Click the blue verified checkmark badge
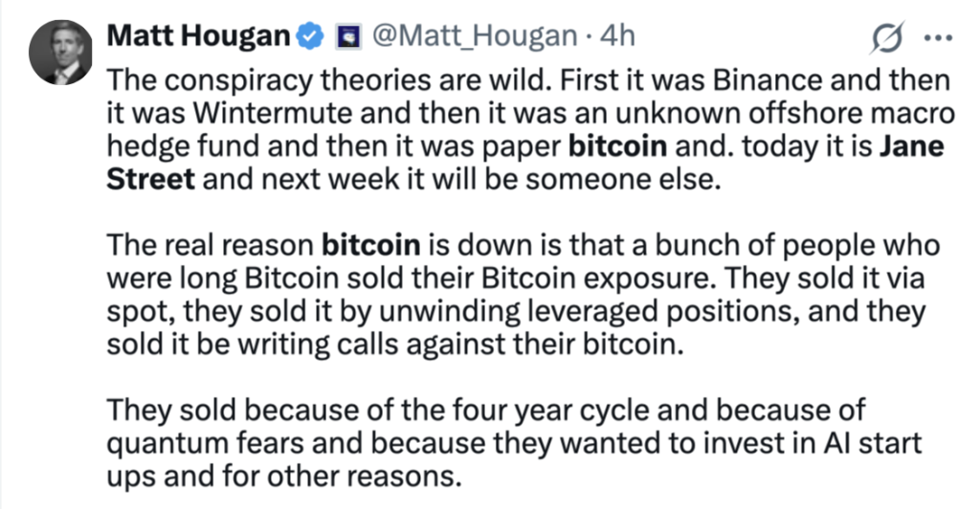980x509 pixels. [x=309, y=37]
